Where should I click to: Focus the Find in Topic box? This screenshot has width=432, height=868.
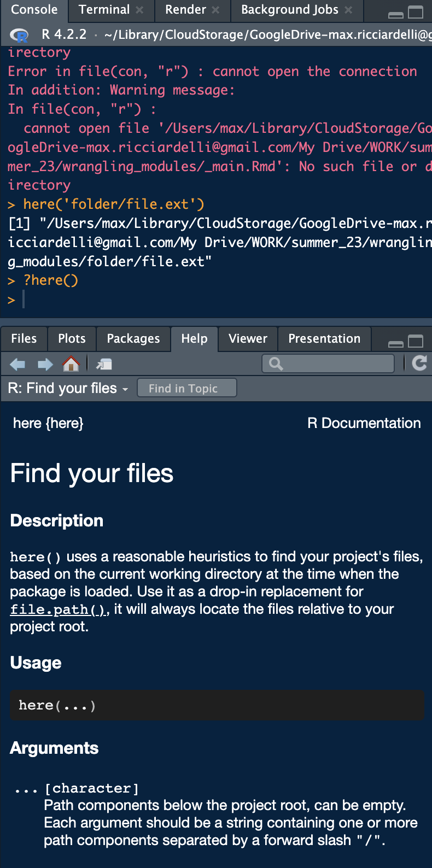point(186,388)
